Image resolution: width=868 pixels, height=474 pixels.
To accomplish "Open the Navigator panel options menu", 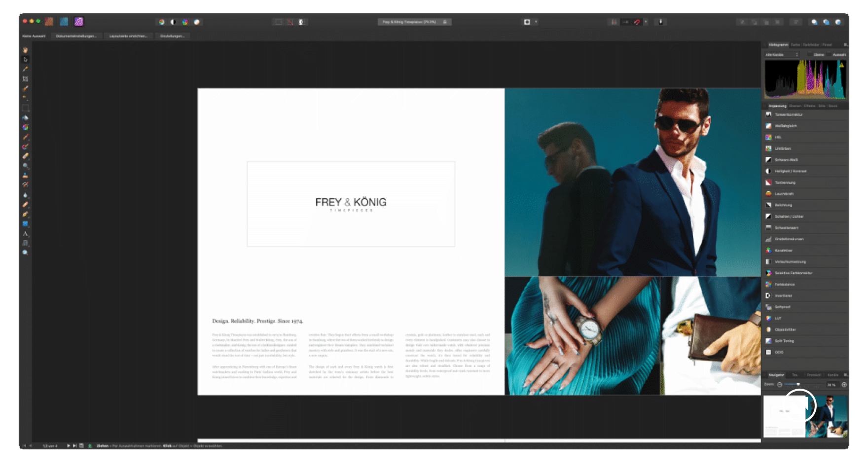I will coord(846,375).
